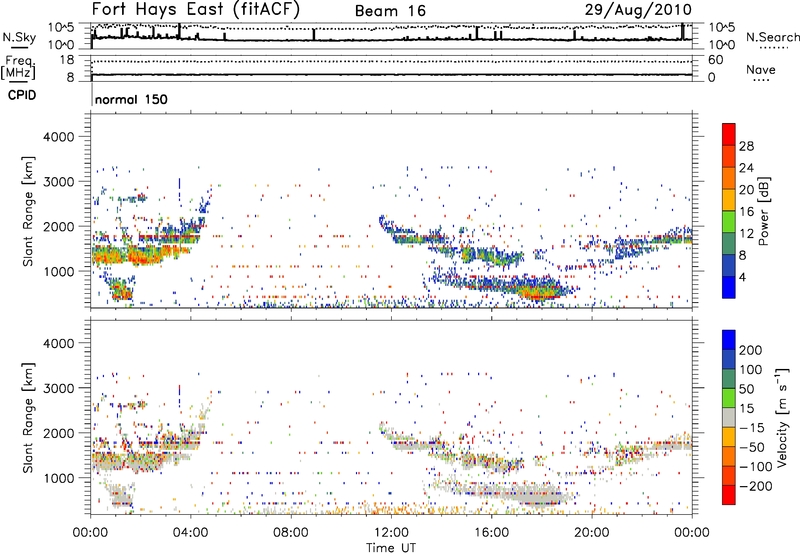
Task: Click the '16:00' time axis label
Action: 491,533
